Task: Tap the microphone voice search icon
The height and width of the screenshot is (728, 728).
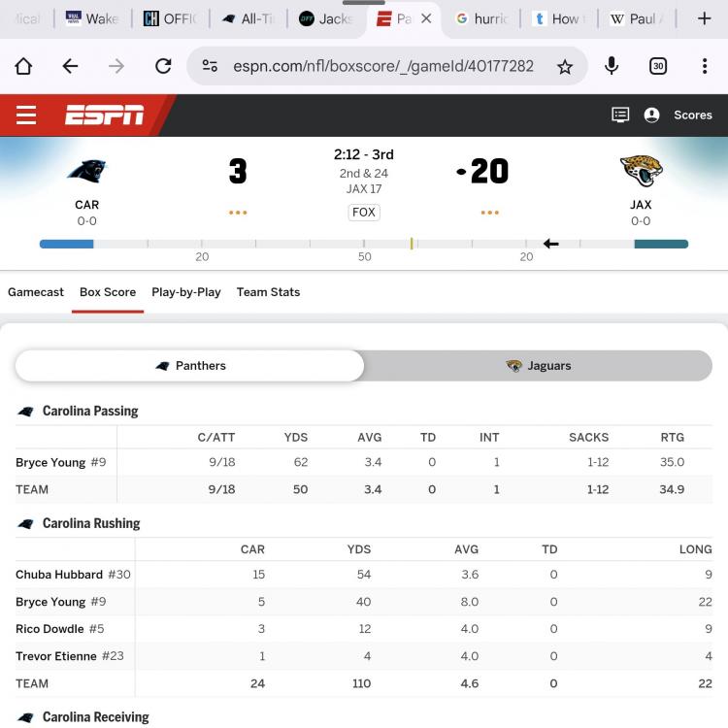Action: (612, 66)
